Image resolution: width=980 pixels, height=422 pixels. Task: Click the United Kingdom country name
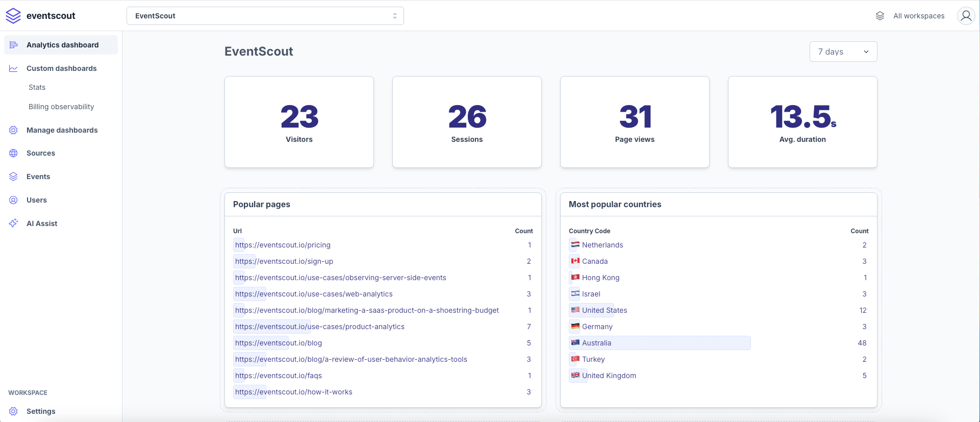609,376
